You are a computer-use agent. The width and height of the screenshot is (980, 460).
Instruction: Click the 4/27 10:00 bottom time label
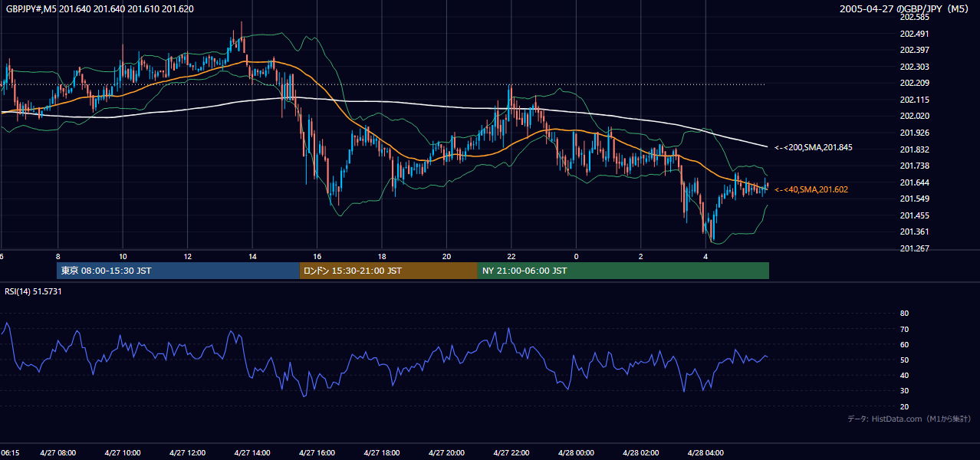tap(123, 453)
